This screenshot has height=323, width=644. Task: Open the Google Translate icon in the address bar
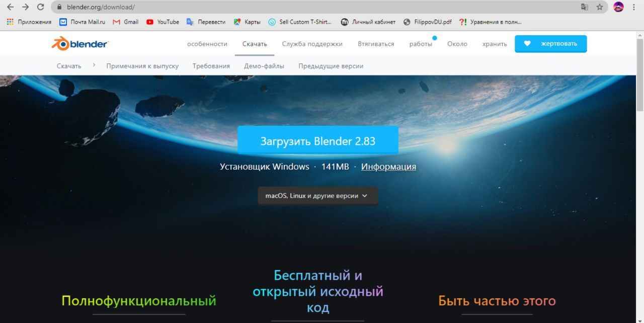584,7
